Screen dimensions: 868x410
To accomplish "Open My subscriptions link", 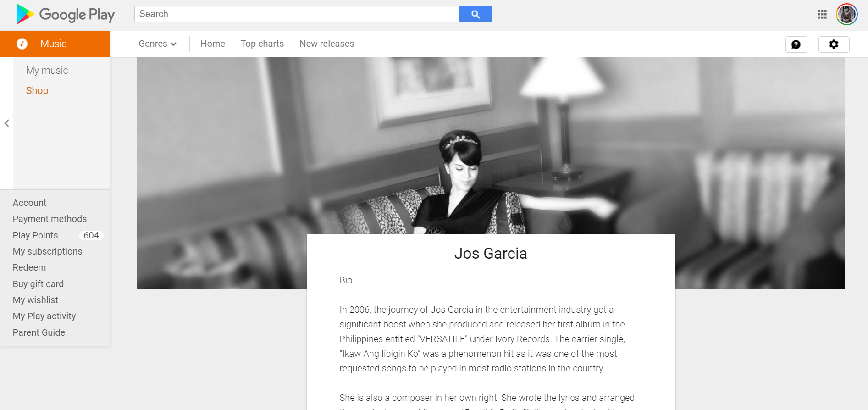I will (47, 251).
